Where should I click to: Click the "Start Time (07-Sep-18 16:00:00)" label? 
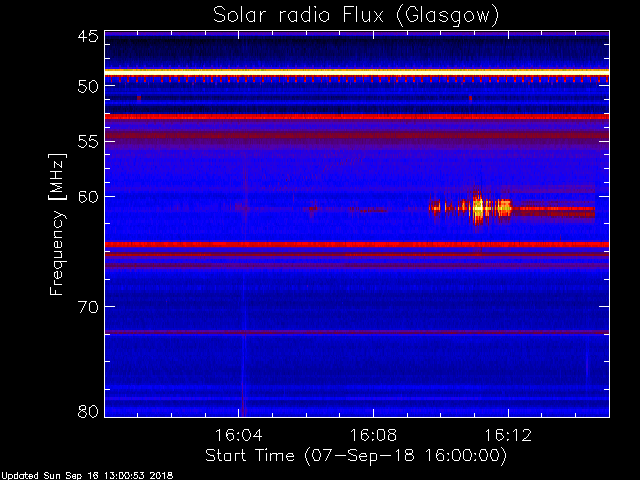(356, 456)
